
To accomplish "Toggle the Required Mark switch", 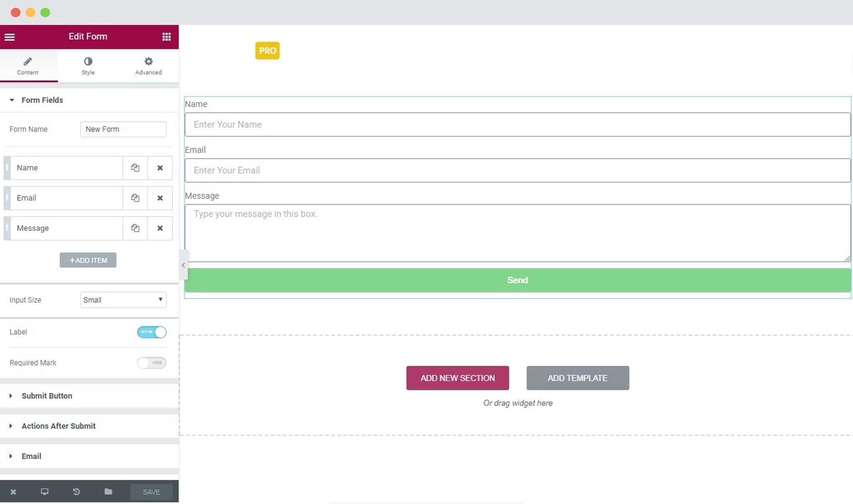I will pos(152,362).
